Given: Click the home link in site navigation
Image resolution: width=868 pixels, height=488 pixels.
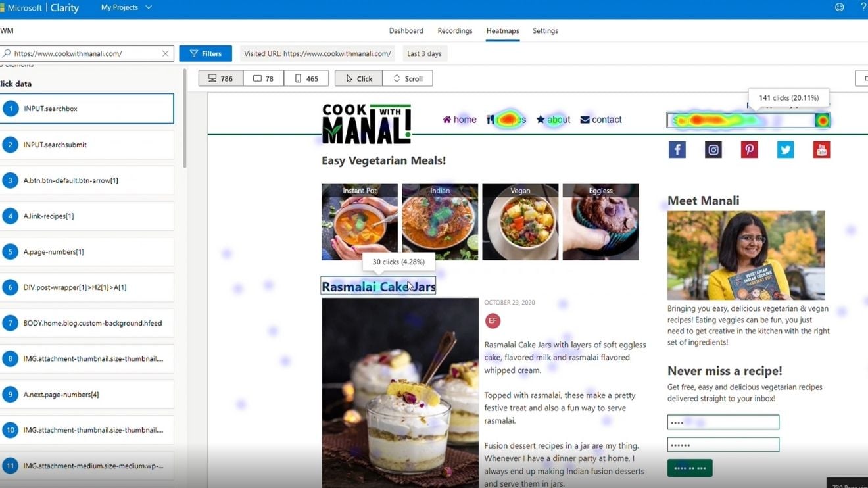Looking at the screenshot, I should [x=460, y=120].
